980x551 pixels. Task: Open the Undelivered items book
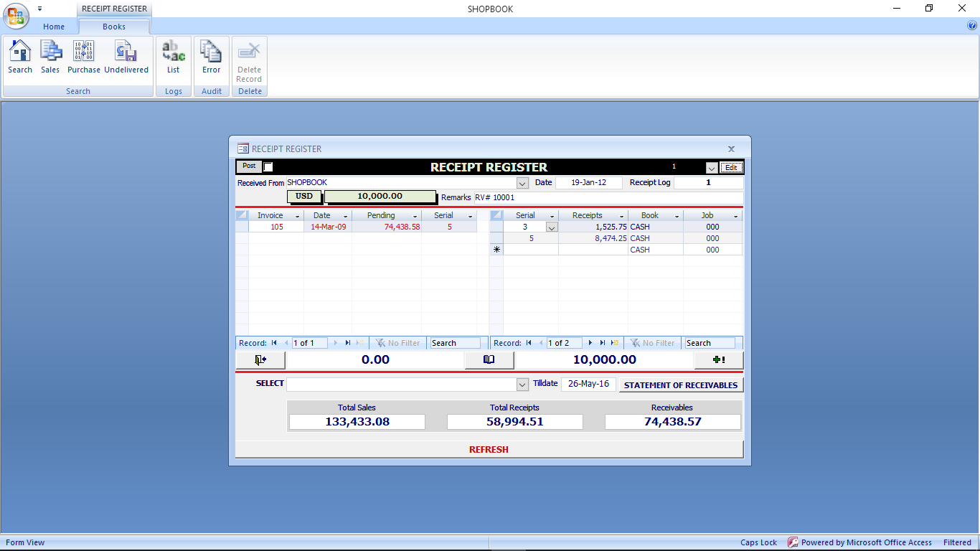point(126,57)
